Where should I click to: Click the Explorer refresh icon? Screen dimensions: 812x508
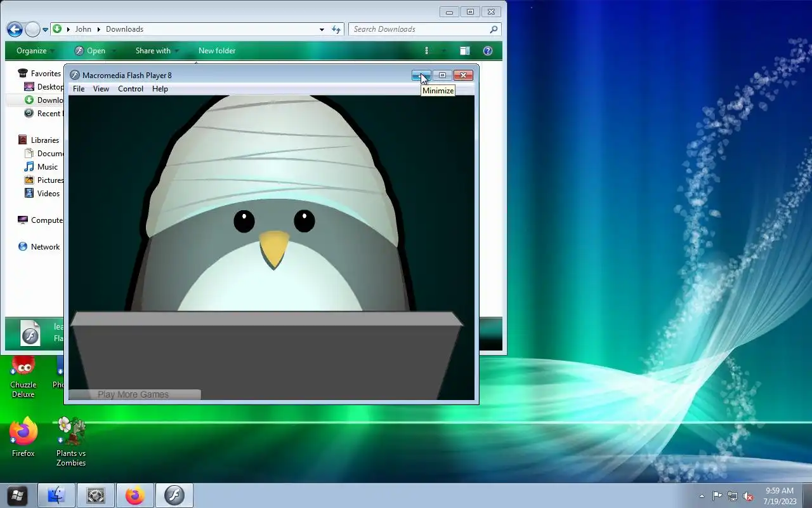coord(336,29)
